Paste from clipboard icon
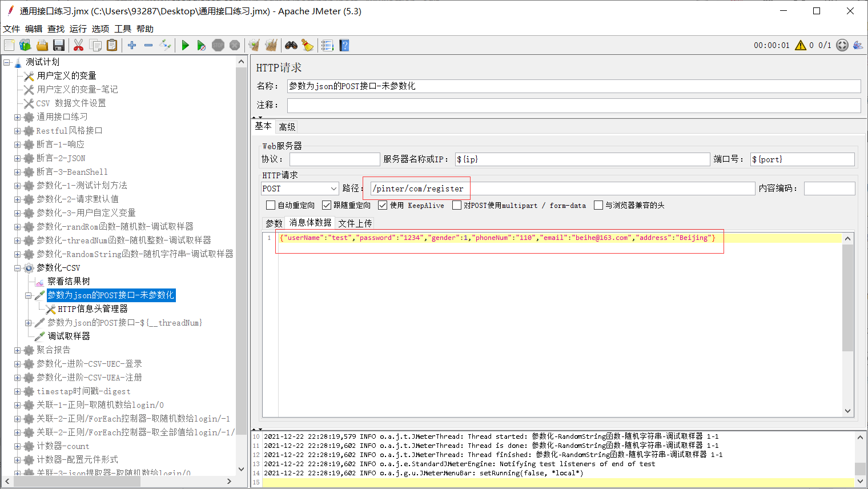This screenshot has width=868, height=489. (x=112, y=45)
